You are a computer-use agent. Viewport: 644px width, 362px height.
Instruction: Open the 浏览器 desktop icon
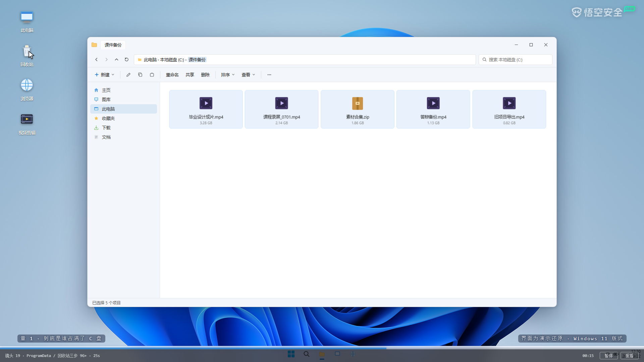click(x=27, y=90)
